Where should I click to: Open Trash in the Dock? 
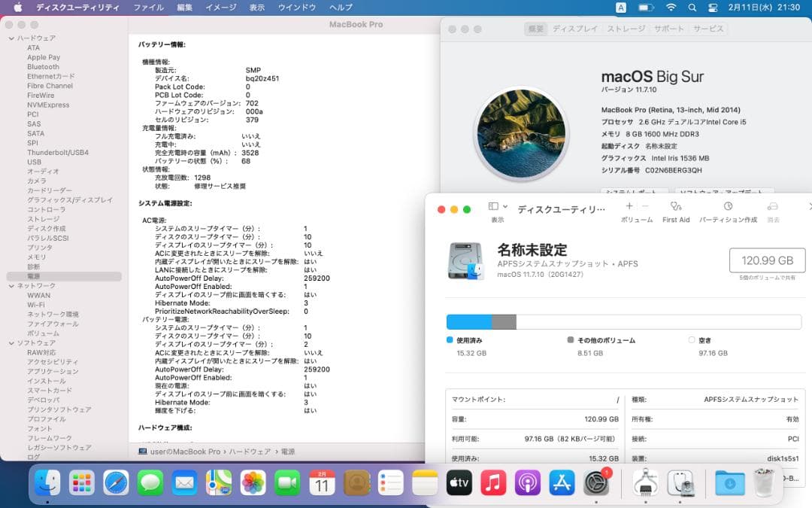point(764,482)
